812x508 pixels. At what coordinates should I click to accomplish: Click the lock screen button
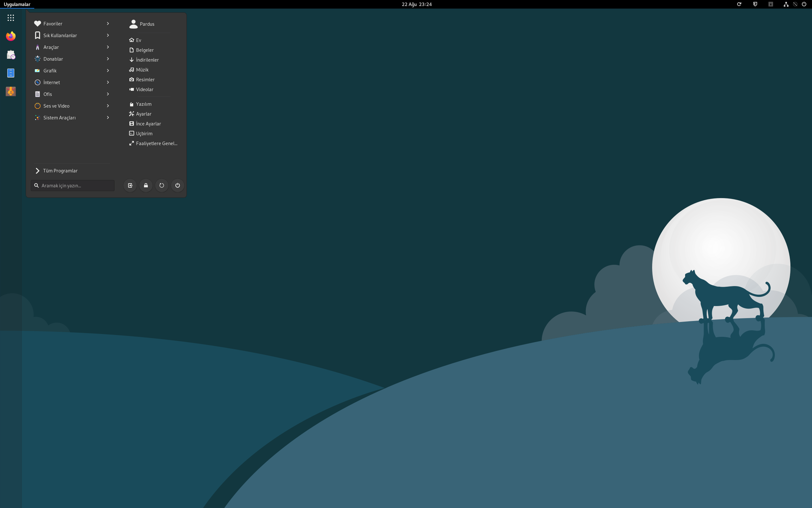pyautogui.click(x=146, y=185)
